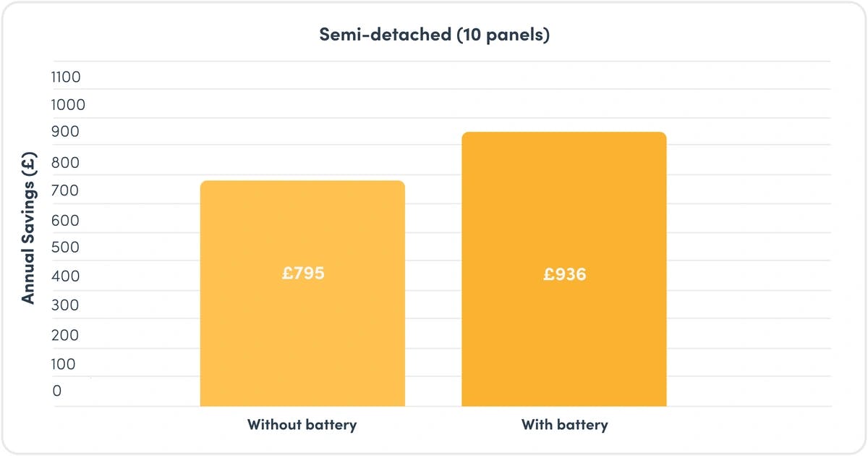Select the 900 y-axis tick label
The image size is (868, 456).
(66, 132)
